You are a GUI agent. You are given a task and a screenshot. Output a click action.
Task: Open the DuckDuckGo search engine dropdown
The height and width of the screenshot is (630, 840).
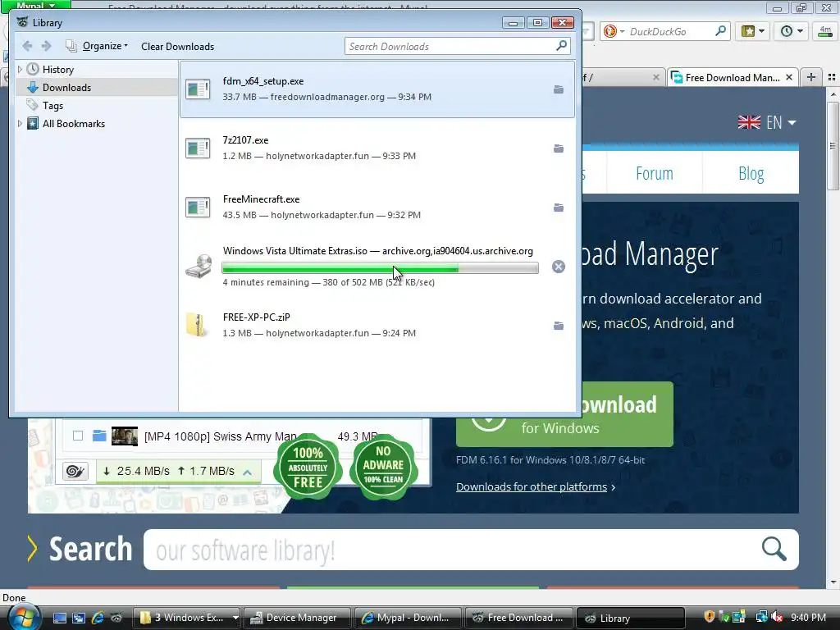click(614, 32)
